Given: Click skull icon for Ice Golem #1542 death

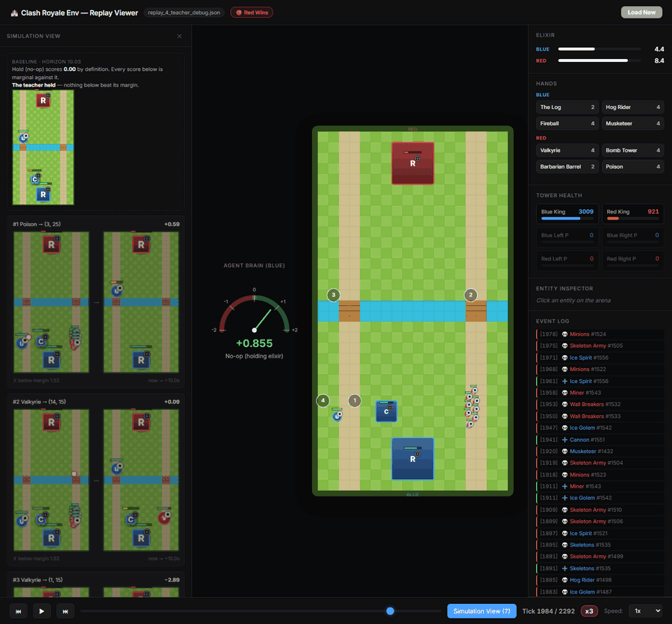Looking at the screenshot, I should (x=565, y=428).
